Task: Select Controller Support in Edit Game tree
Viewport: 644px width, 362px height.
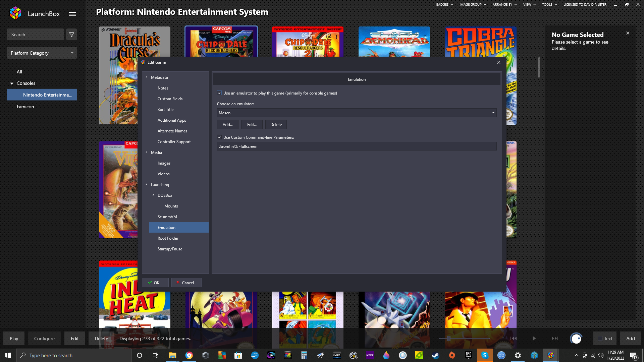Action: pos(174,142)
